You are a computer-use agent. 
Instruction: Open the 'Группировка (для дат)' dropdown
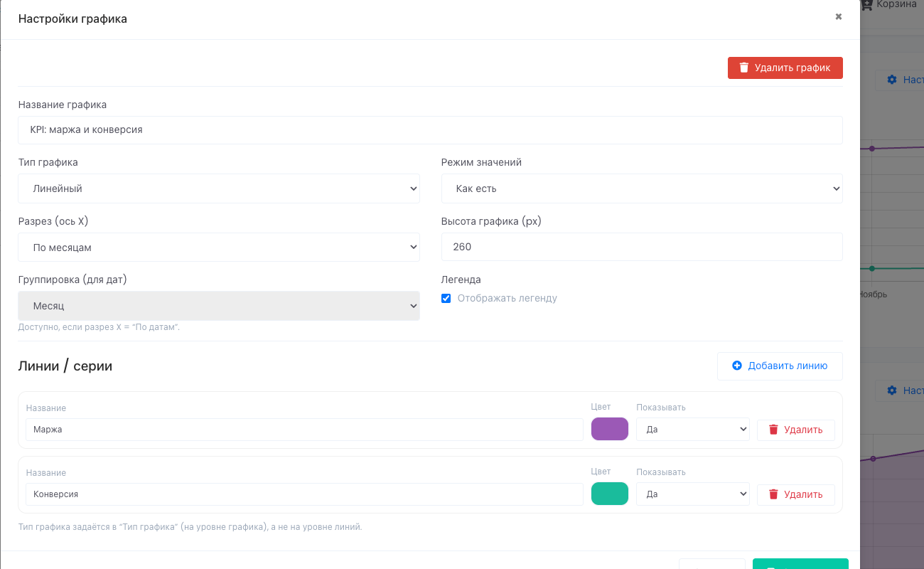(219, 306)
